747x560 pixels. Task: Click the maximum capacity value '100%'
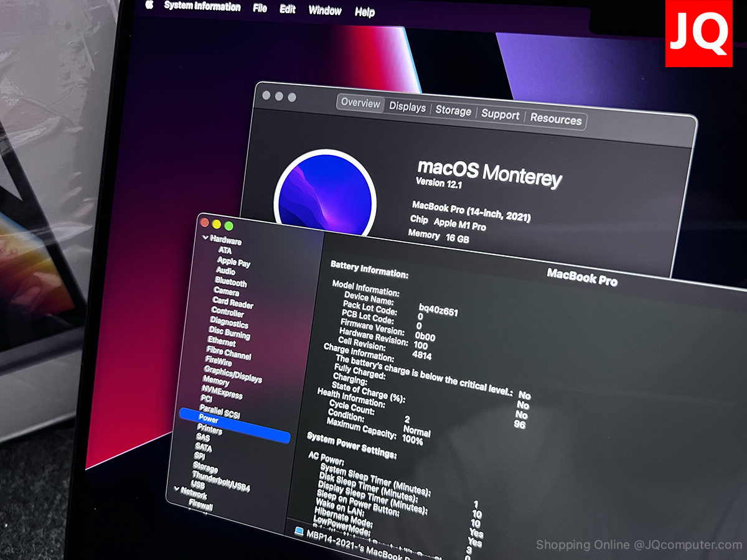point(412,440)
